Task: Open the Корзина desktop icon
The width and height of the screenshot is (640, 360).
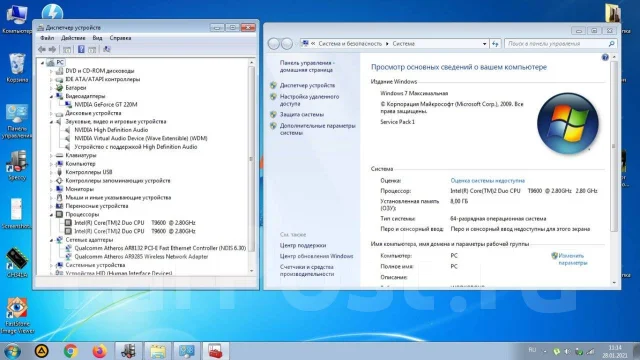Action: [17, 68]
